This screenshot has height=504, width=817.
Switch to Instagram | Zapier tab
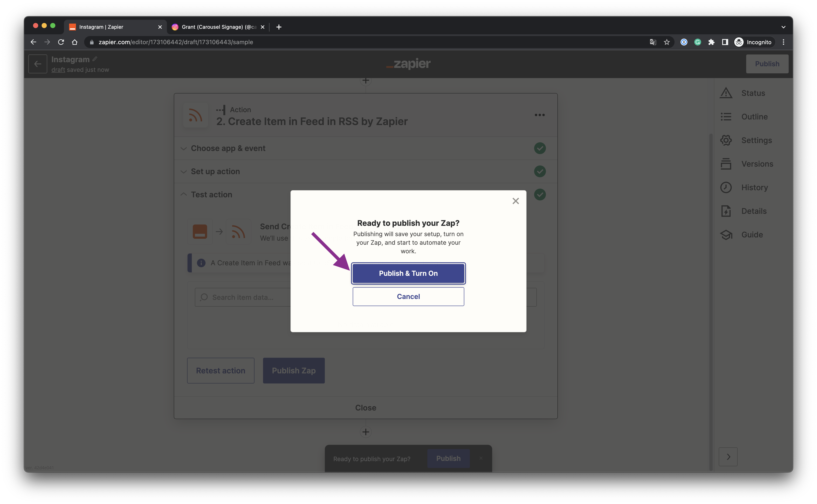coord(115,27)
